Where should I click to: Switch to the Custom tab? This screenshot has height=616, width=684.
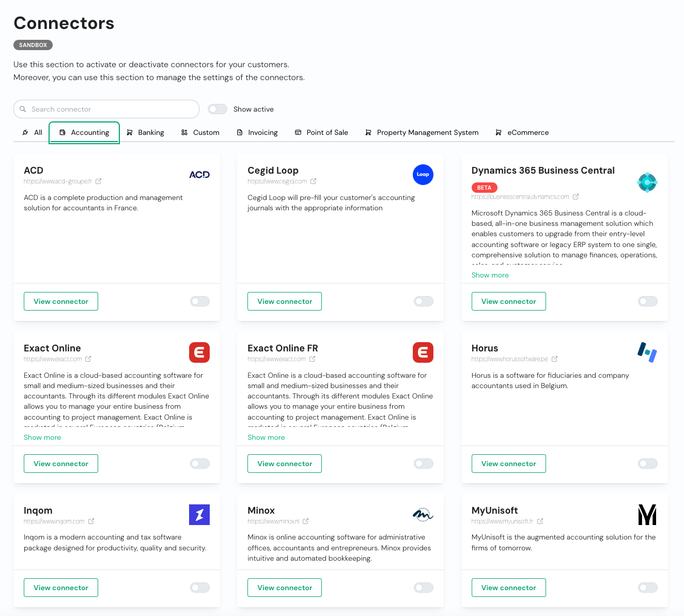pos(200,132)
